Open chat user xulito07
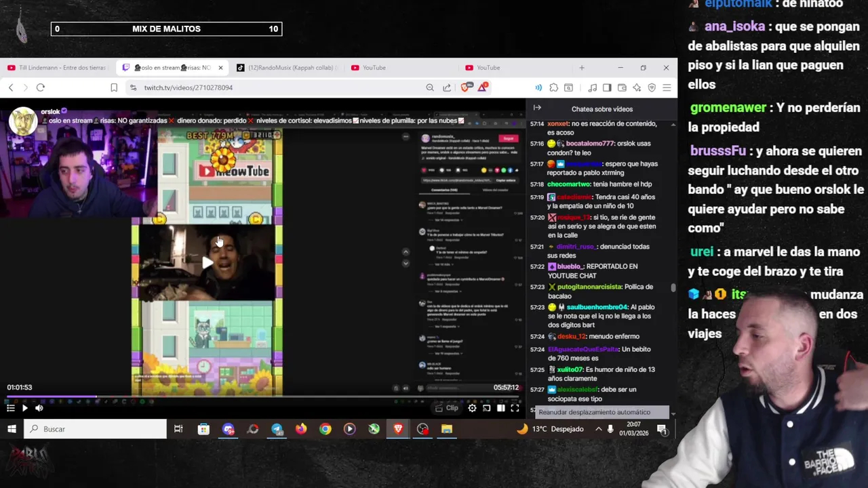 [x=570, y=369]
